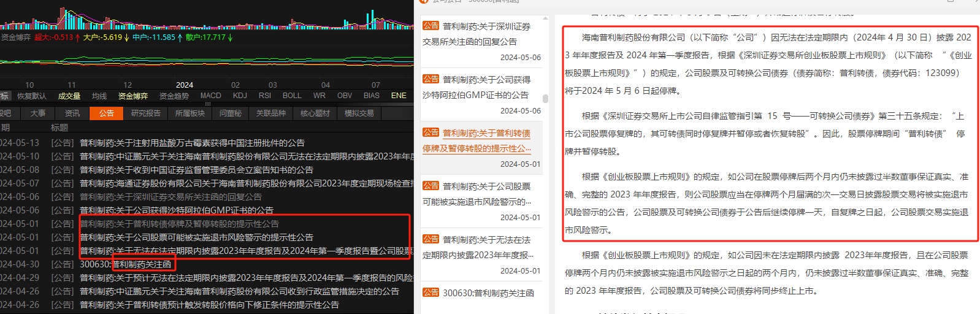Click the 资金博弈 label above the fund chart
The image size is (980, 314).
[16, 37]
